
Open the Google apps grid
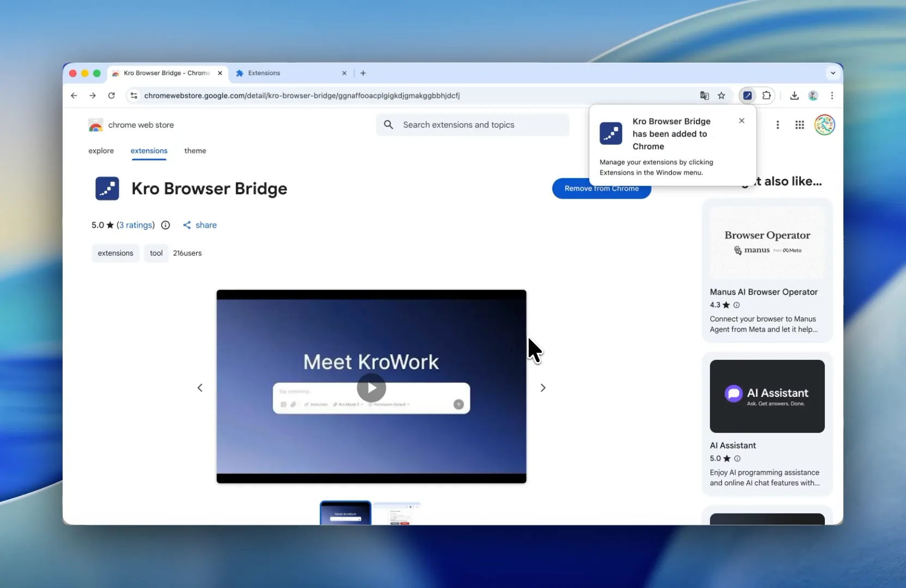click(x=799, y=125)
